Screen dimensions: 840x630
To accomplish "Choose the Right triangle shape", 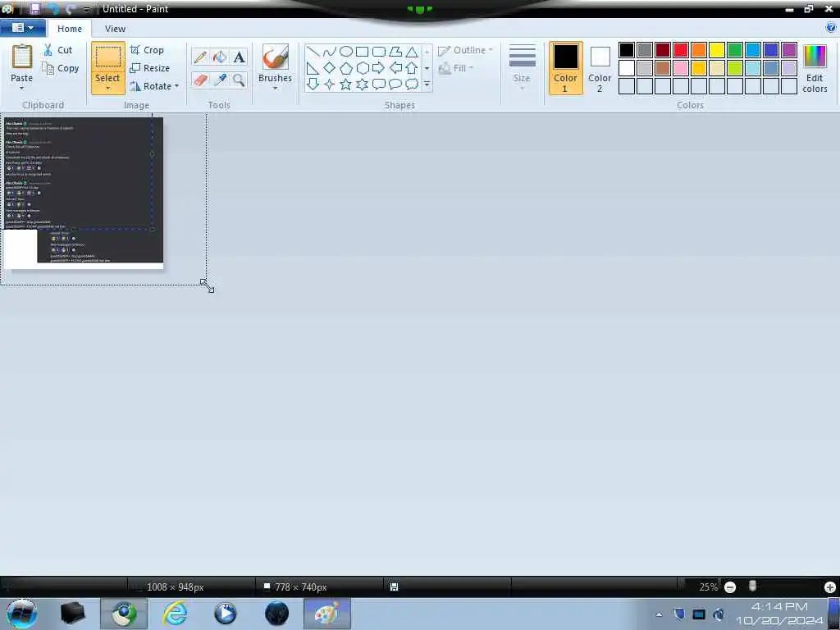I will 313,68.
